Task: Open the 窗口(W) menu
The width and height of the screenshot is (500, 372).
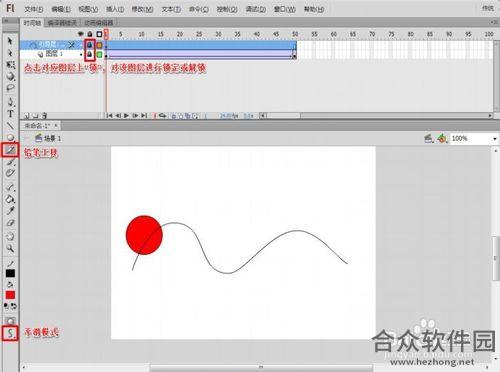Action: pos(285,9)
